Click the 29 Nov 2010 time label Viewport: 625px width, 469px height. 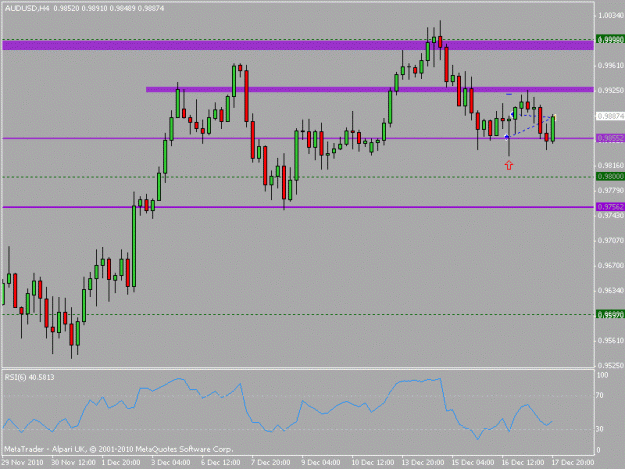pyautogui.click(x=22, y=463)
